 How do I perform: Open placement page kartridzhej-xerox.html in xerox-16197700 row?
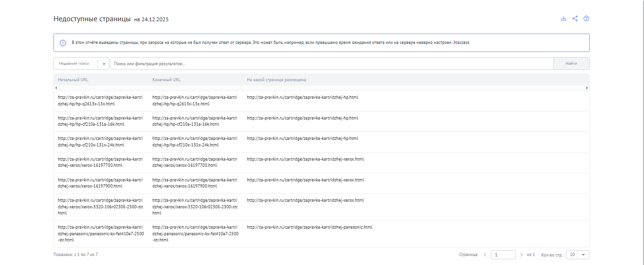(x=305, y=159)
